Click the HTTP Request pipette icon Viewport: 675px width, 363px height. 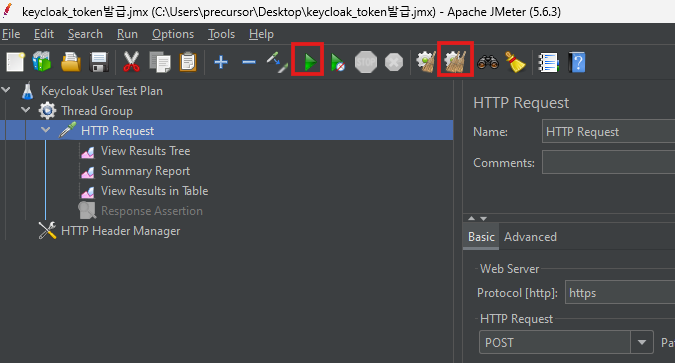click(x=68, y=130)
